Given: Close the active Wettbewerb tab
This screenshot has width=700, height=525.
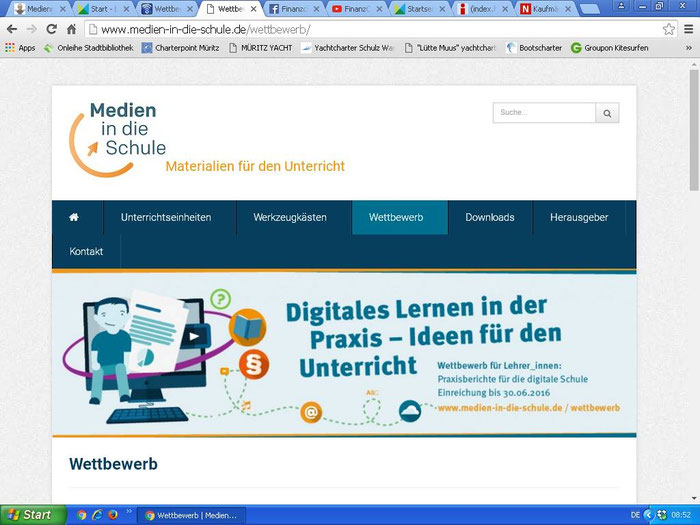Looking at the screenshot, I should tap(253, 9).
